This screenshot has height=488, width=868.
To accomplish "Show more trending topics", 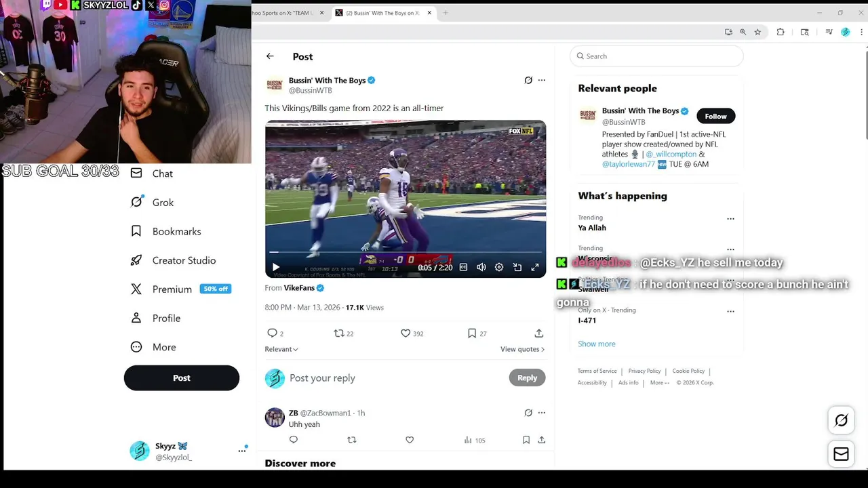I will pyautogui.click(x=597, y=344).
